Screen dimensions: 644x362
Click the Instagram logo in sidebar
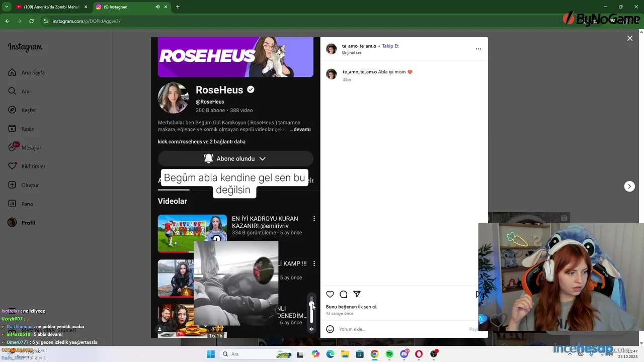(25, 47)
